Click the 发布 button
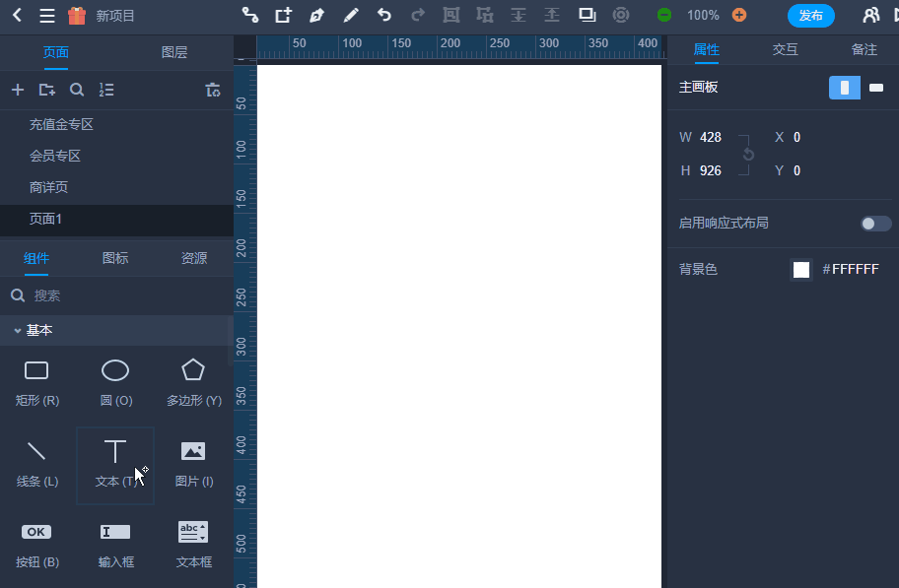Viewport: 899px width, 588px height. (x=811, y=16)
